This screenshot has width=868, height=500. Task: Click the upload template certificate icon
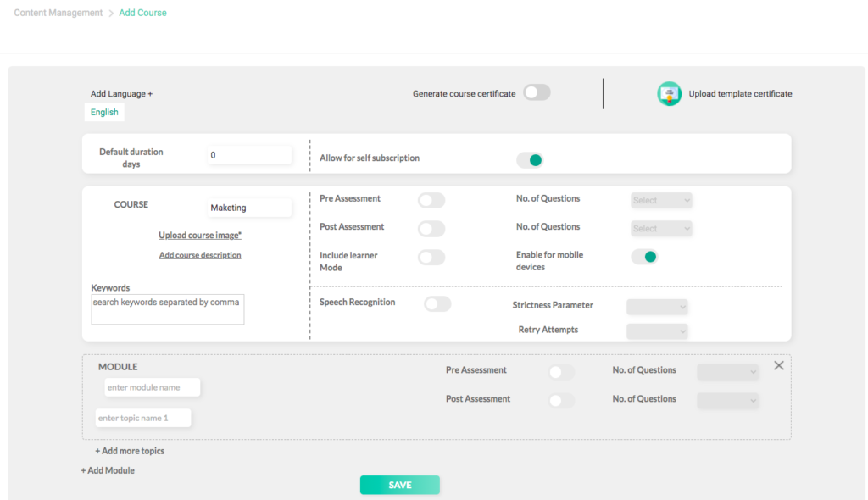coord(669,94)
